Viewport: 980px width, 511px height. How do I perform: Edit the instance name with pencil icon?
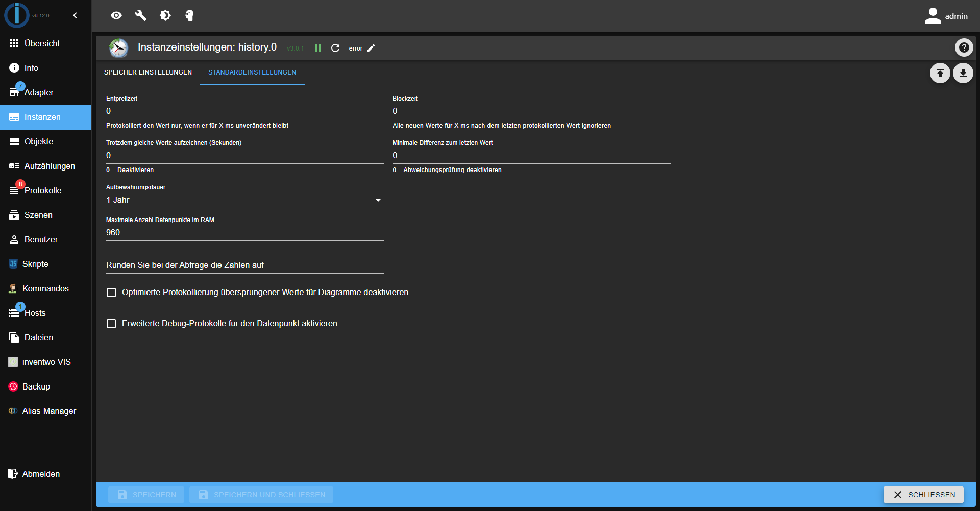[x=371, y=48]
